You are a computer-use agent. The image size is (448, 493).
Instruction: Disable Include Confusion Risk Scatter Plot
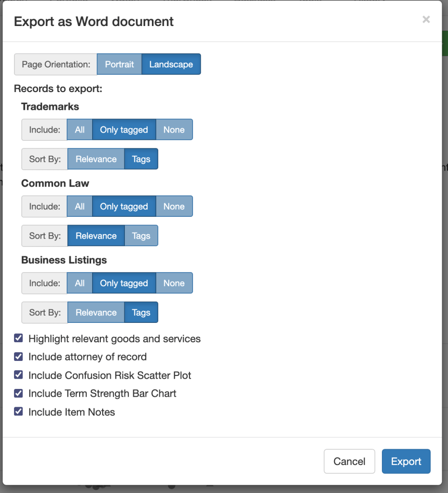click(x=18, y=375)
